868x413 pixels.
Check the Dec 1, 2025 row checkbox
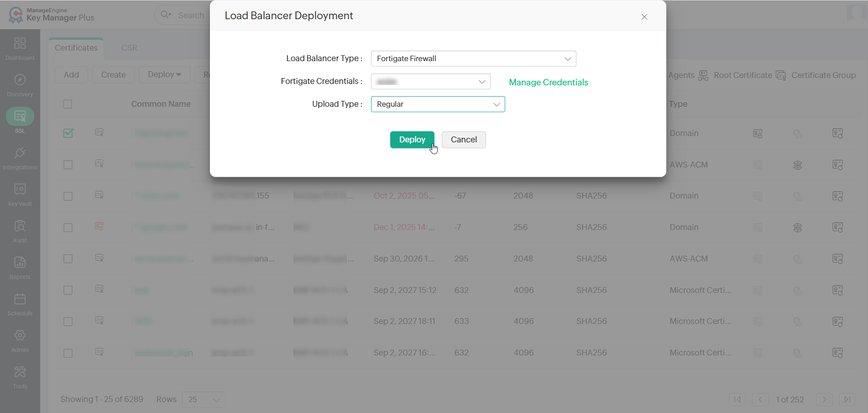click(x=68, y=228)
